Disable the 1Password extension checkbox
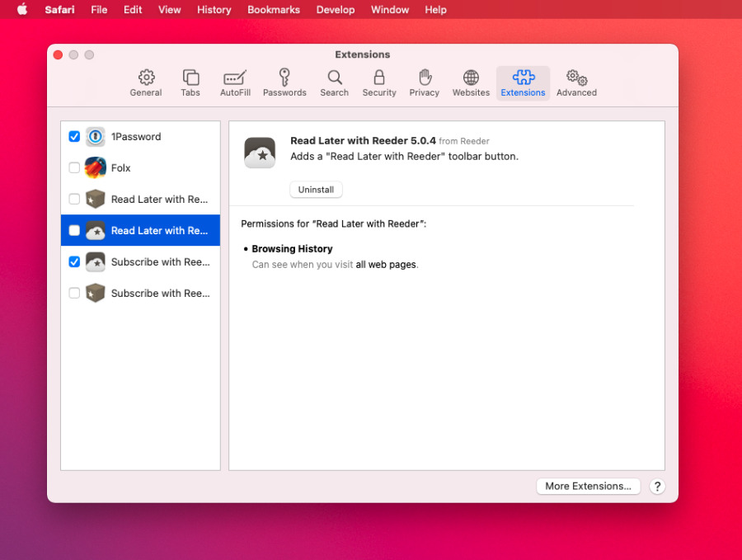The height and width of the screenshot is (560, 742). click(x=74, y=137)
